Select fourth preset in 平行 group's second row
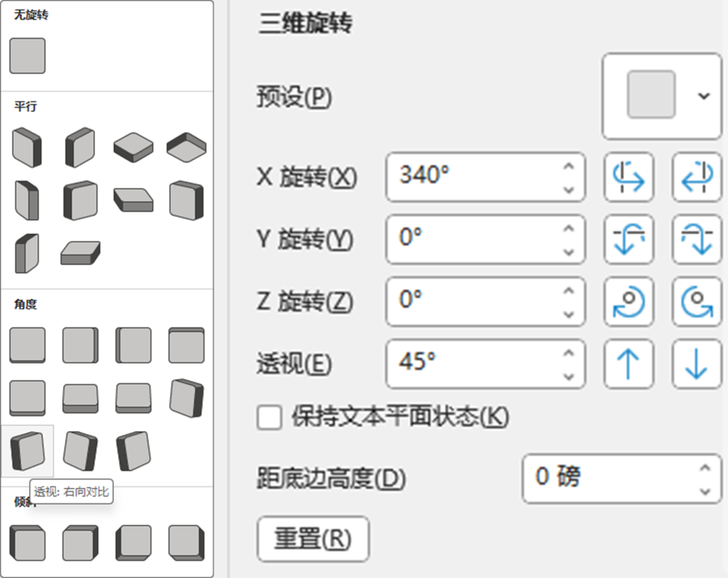Image resolution: width=728 pixels, height=578 pixels. click(x=186, y=200)
